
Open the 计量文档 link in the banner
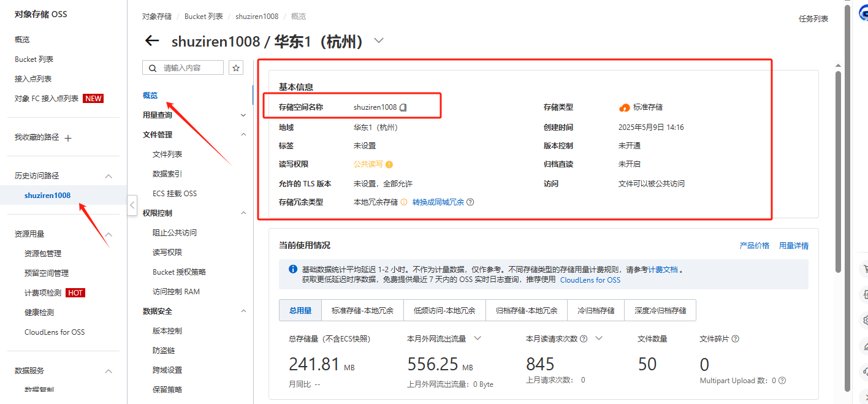(663, 269)
